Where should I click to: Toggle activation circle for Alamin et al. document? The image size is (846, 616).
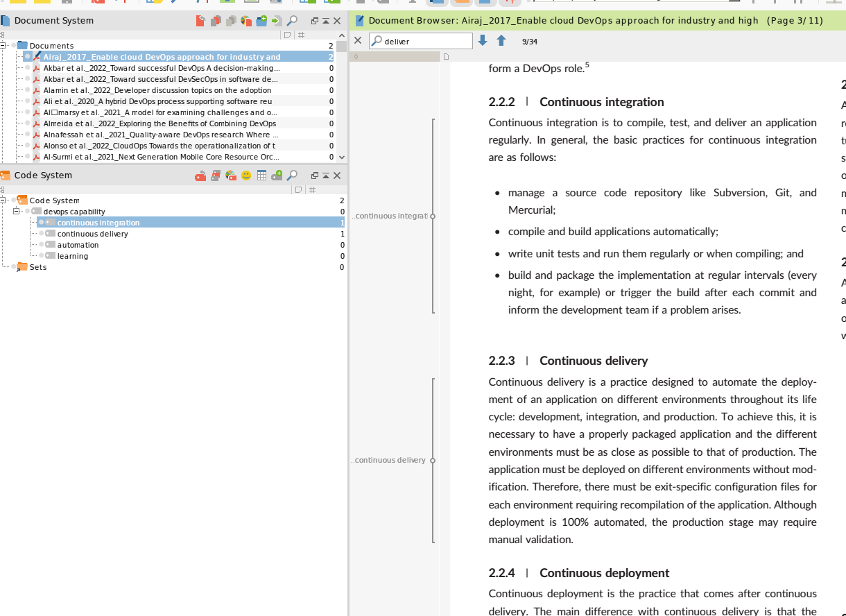(28, 90)
